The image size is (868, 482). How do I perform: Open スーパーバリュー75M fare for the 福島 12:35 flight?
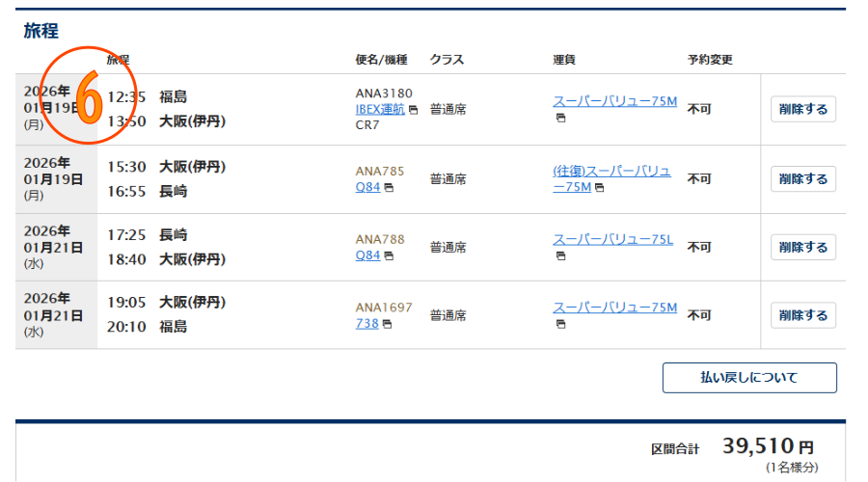614,101
